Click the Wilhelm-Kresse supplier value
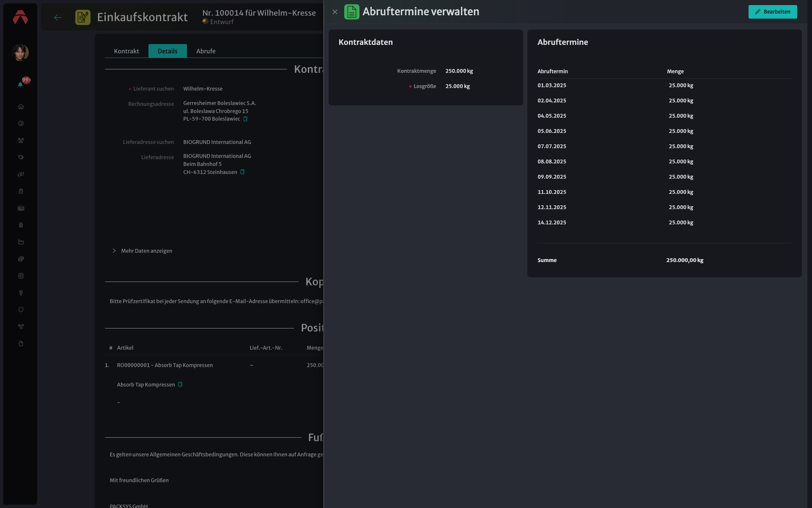The height and width of the screenshot is (508, 812). point(203,88)
